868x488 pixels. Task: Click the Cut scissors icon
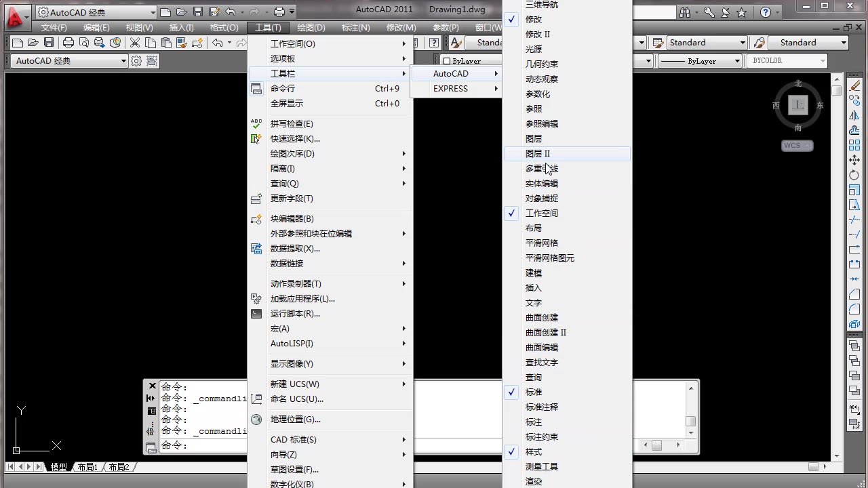135,43
